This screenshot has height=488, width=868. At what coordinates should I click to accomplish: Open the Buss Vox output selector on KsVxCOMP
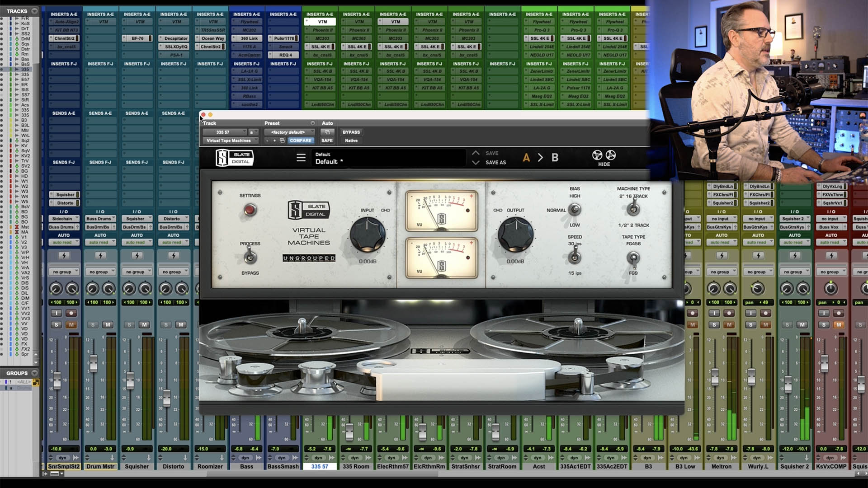pos(831,227)
